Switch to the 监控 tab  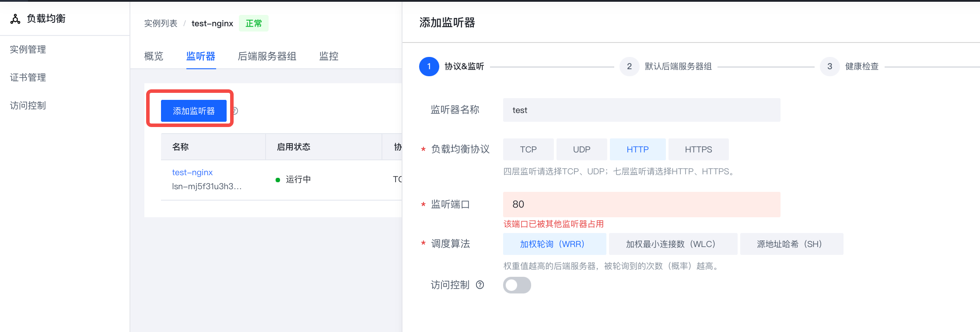pyautogui.click(x=329, y=56)
